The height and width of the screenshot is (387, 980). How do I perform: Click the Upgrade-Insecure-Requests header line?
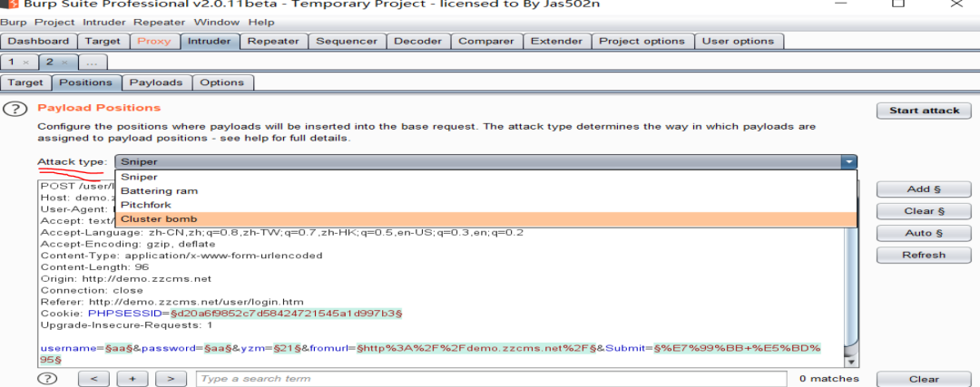click(x=126, y=325)
